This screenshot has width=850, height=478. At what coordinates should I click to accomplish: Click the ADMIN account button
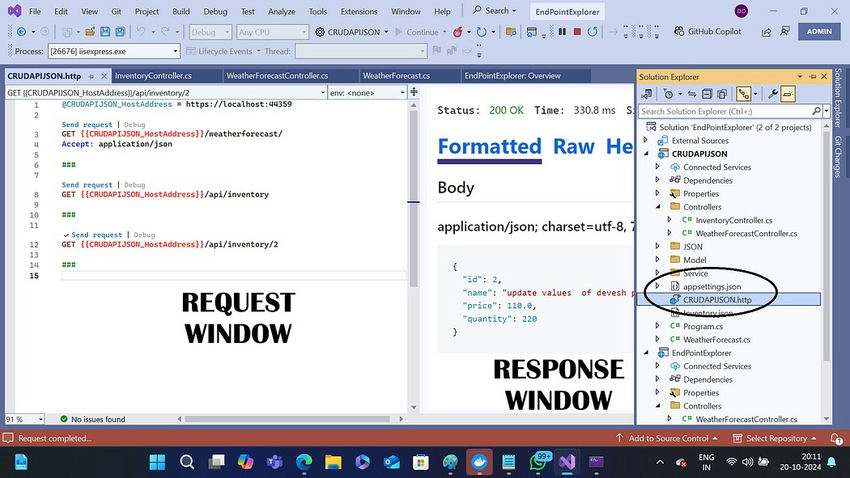(x=819, y=31)
